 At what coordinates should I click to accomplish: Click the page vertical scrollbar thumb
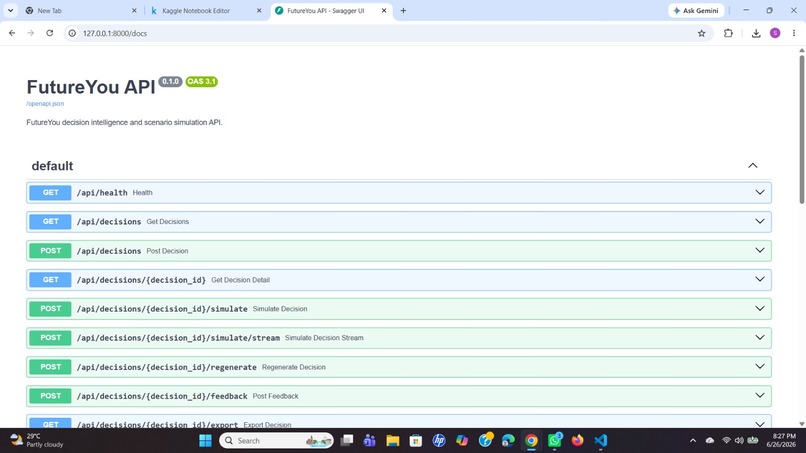[801, 129]
